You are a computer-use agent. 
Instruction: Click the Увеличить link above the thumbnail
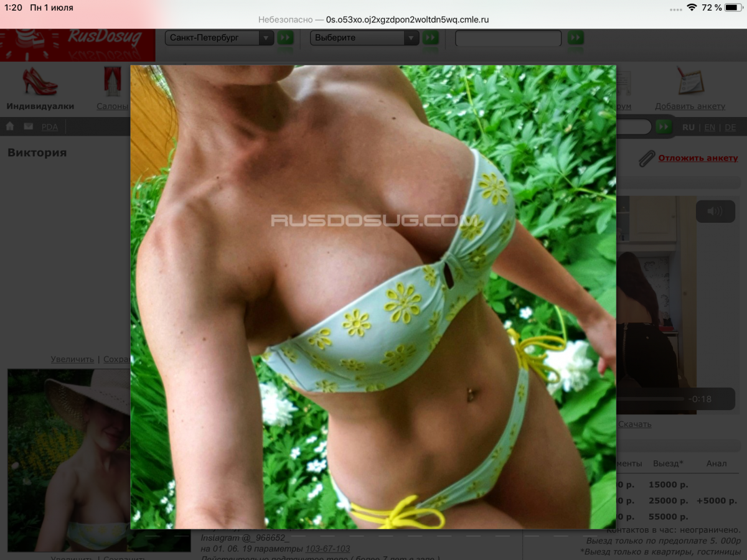point(72,359)
